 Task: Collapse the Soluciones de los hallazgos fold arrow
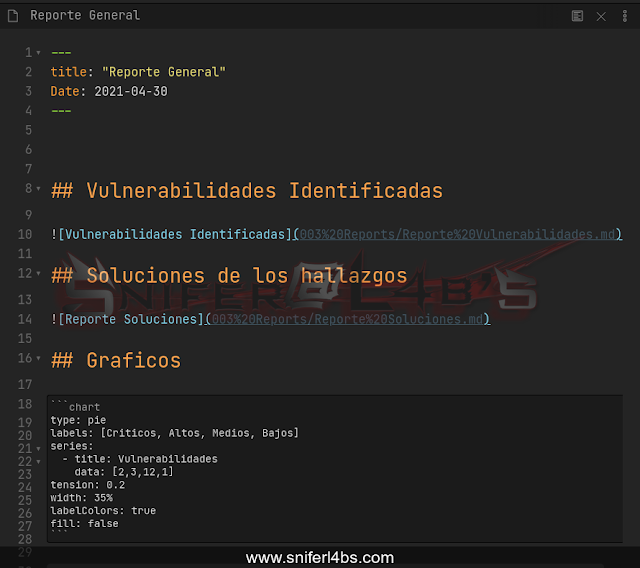(38, 273)
